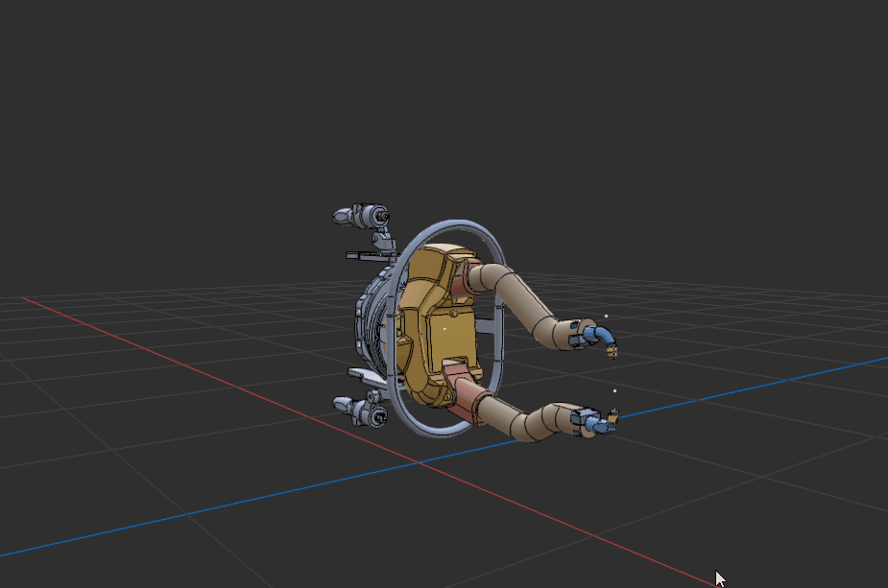Click the dark flat bar beneath the upper thruster

(x=367, y=256)
